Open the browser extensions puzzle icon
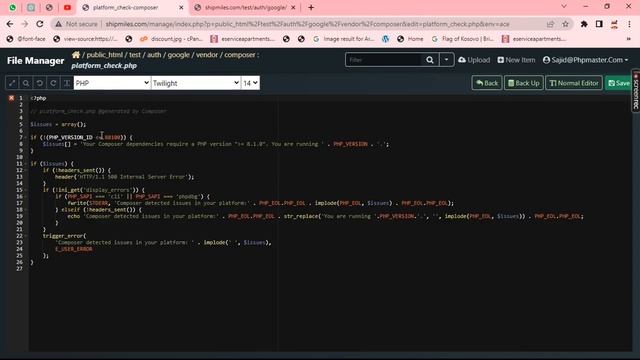 coord(584,24)
